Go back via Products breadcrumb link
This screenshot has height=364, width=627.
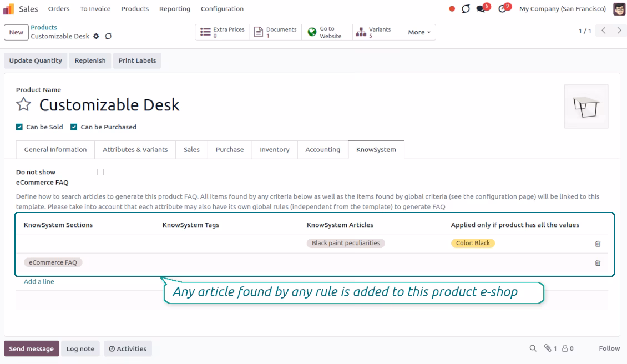point(44,27)
